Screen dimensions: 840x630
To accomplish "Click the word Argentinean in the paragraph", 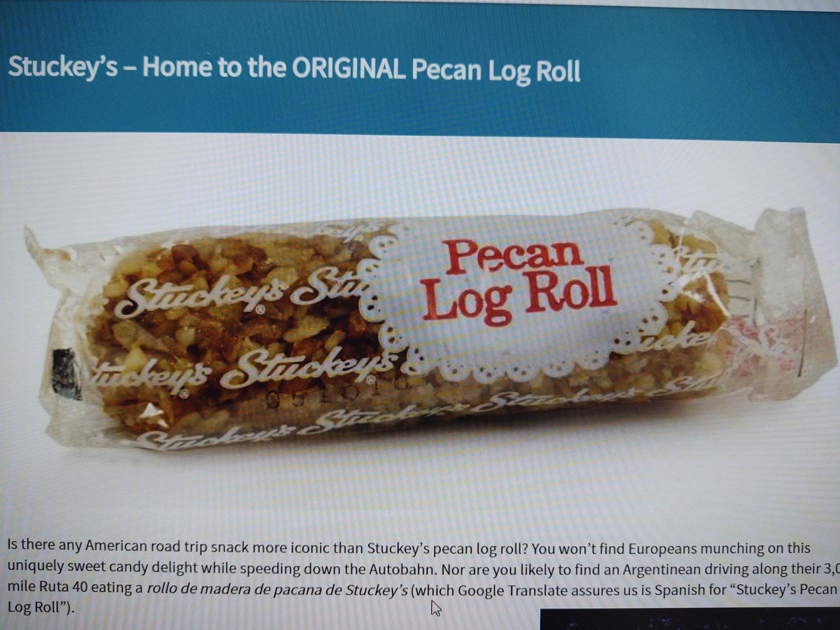I will (x=664, y=569).
